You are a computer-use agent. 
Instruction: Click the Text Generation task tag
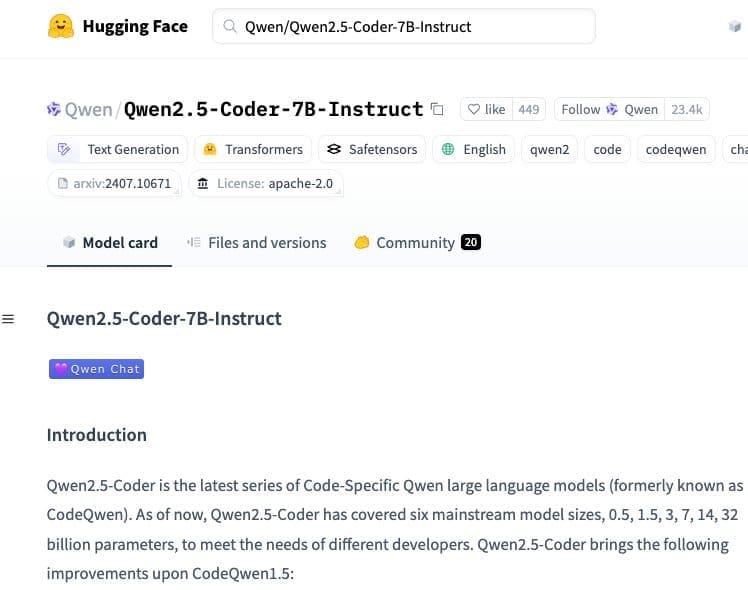pos(118,149)
